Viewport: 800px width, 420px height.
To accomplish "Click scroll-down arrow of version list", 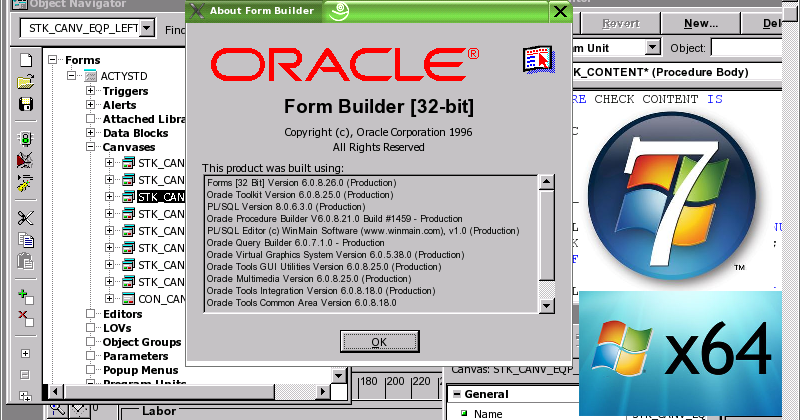I will [x=546, y=305].
